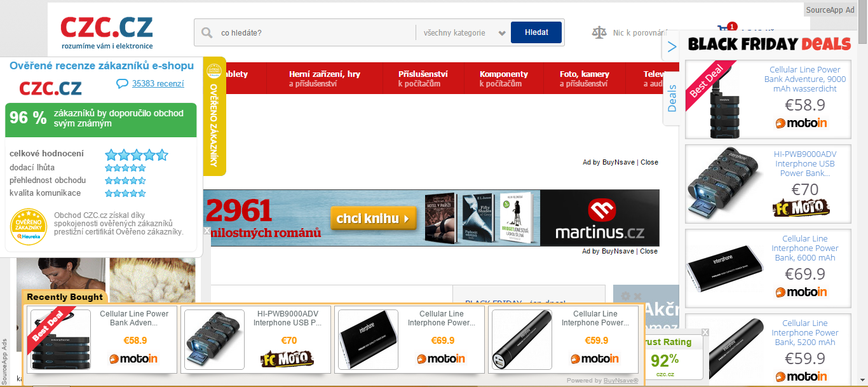
Task: Click the 96 % recommendation green bar
Action: pos(101,119)
